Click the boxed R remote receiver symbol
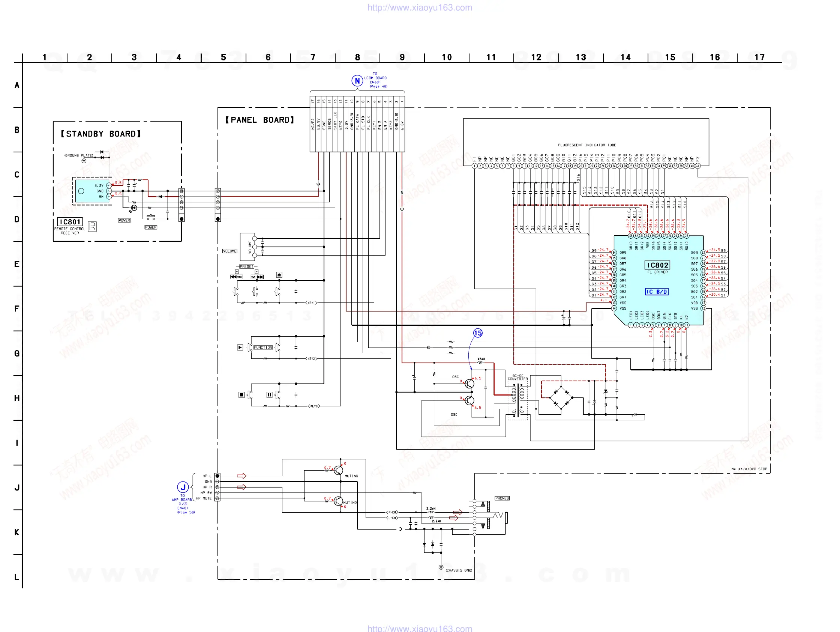 point(92,227)
